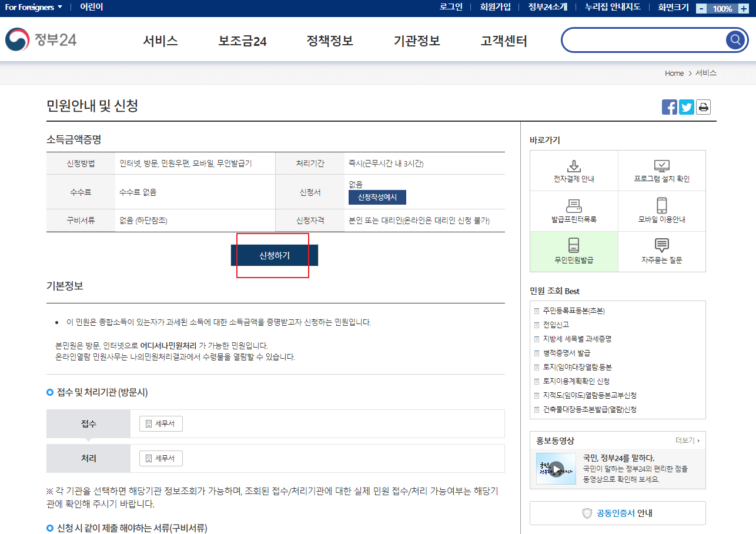Viewport: 756px width, 534px height.
Task: Open 전입신고 link
Action: (556, 325)
